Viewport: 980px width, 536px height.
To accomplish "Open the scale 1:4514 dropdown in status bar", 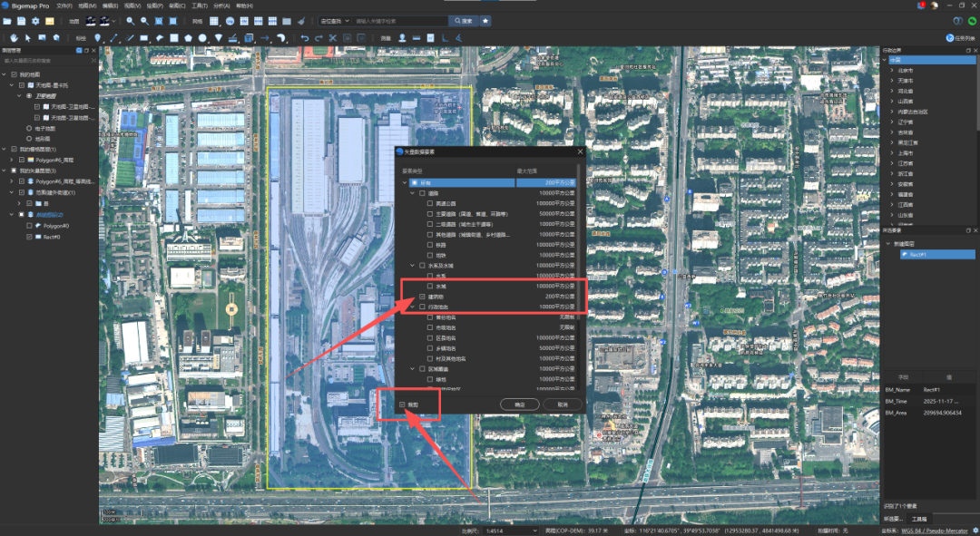I will [x=509, y=531].
